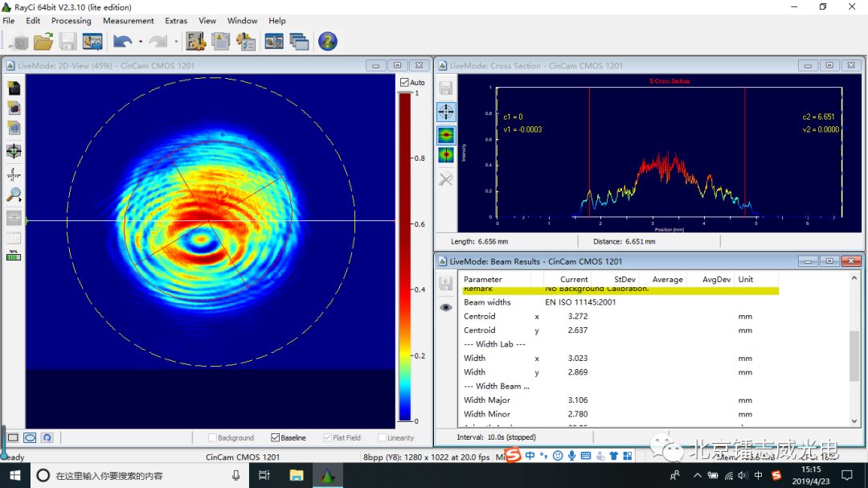Click the grey redo arrow
The width and height of the screenshot is (868, 488).
click(158, 42)
